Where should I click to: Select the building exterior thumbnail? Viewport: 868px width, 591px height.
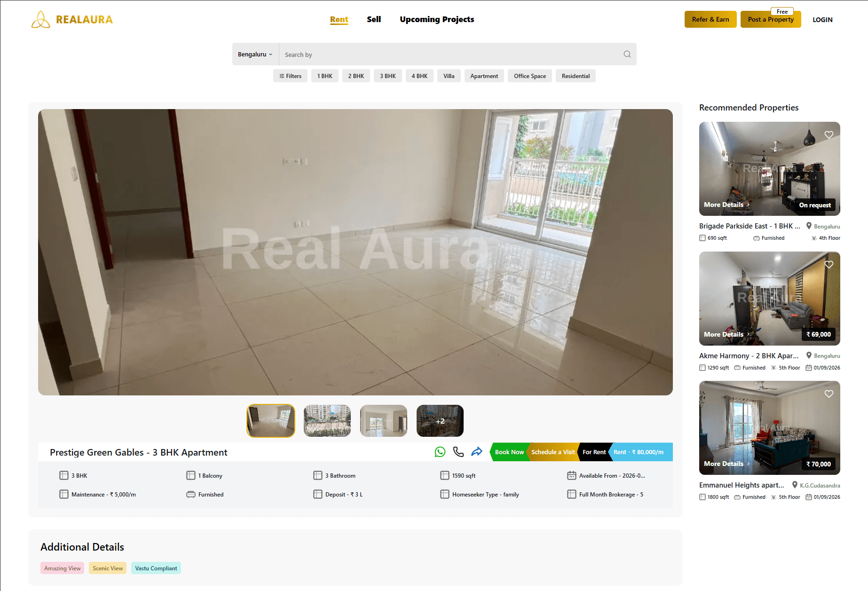point(327,421)
